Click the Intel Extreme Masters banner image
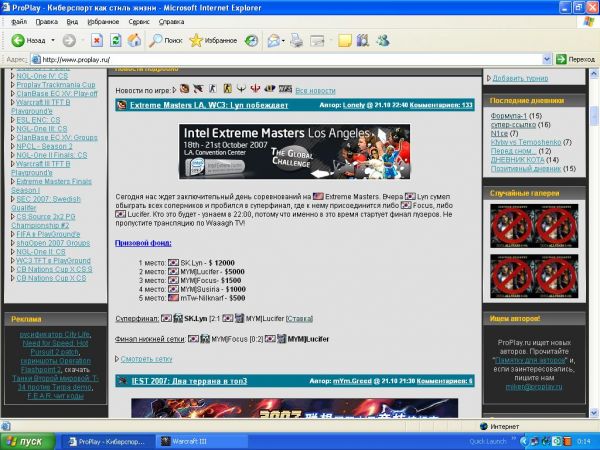This screenshot has height=450, width=600. click(294, 151)
